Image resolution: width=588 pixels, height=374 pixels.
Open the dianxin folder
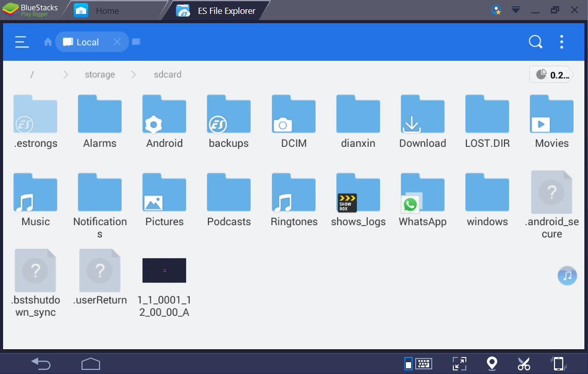pos(358,122)
